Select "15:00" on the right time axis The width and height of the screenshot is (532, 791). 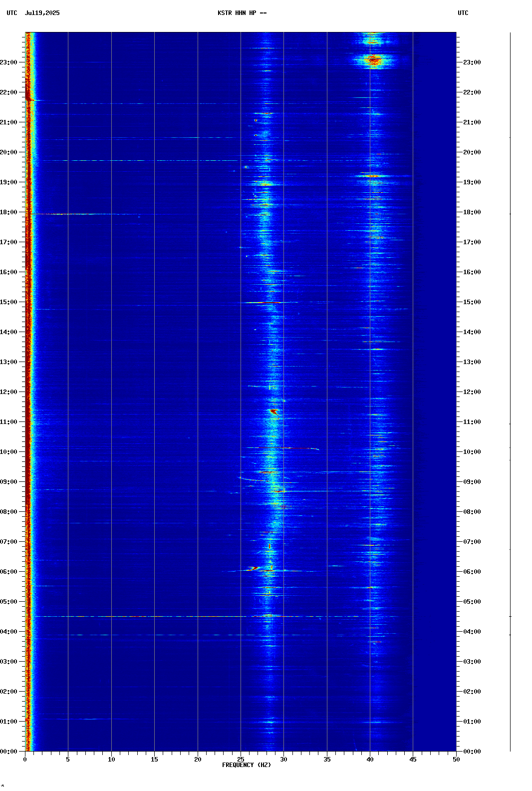pyautogui.click(x=472, y=302)
